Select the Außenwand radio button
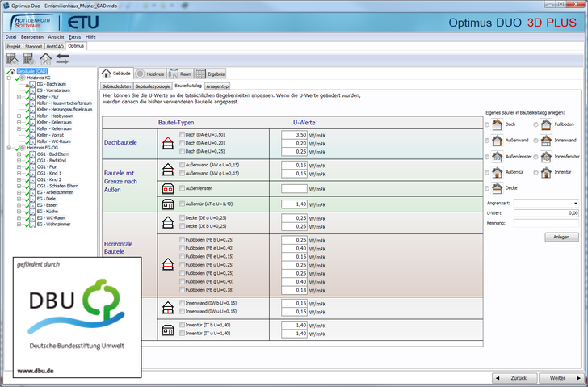The height and width of the screenshot is (387, 588). [x=486, y=141]
